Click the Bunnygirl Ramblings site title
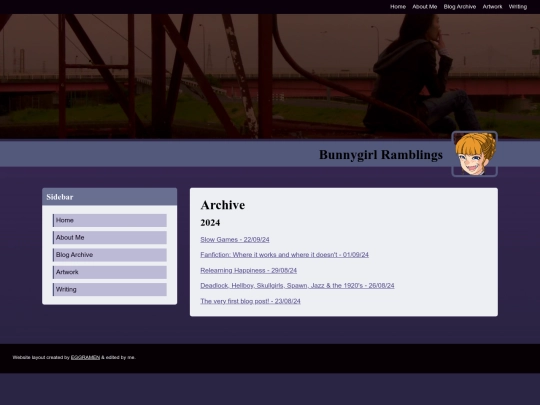This screenshot has width=540, height=405. point(381,155)
